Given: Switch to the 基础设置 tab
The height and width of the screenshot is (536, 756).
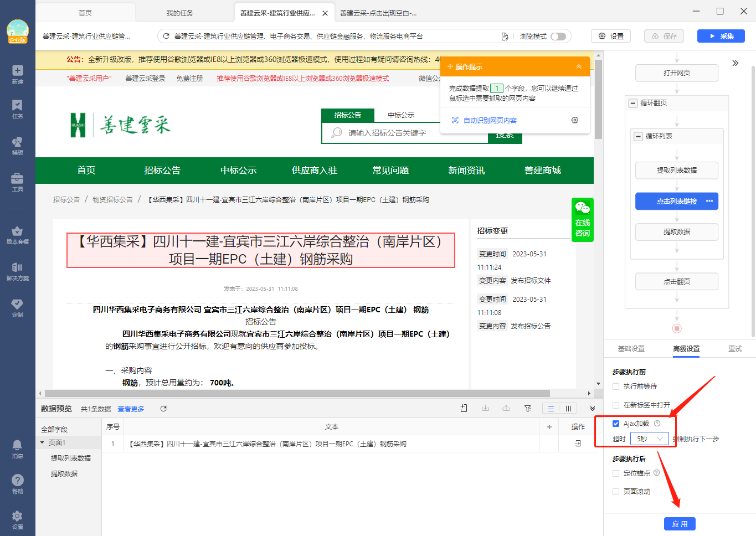Looking at the screenshot, I should coord(631,349).
